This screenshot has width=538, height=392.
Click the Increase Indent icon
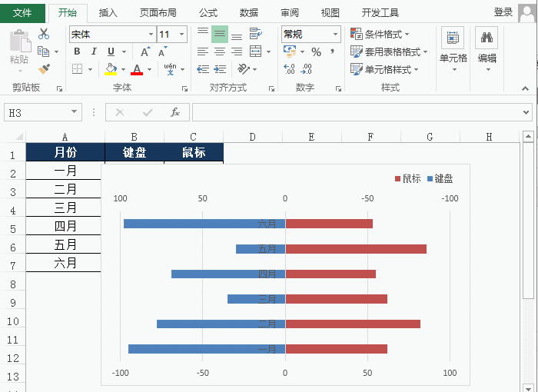[220, 69]
